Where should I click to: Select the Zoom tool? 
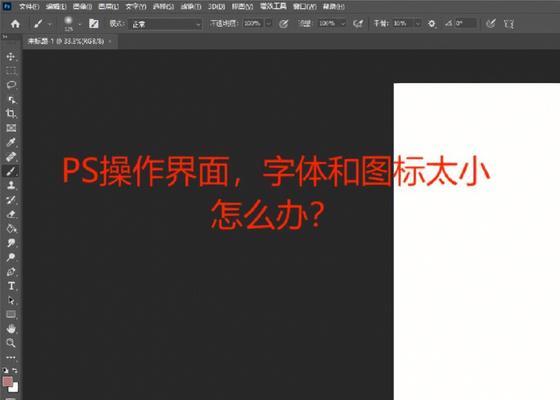click(x=11, y=343)
